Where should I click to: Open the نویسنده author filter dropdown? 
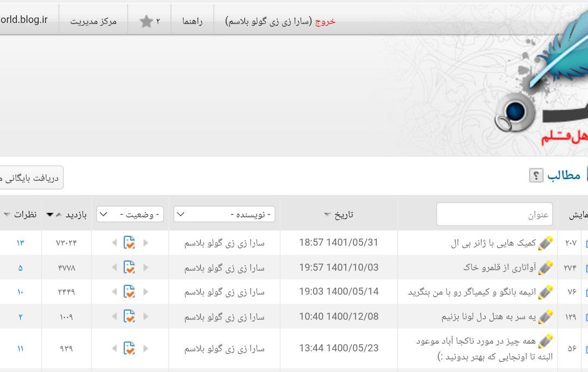(224, 215)
